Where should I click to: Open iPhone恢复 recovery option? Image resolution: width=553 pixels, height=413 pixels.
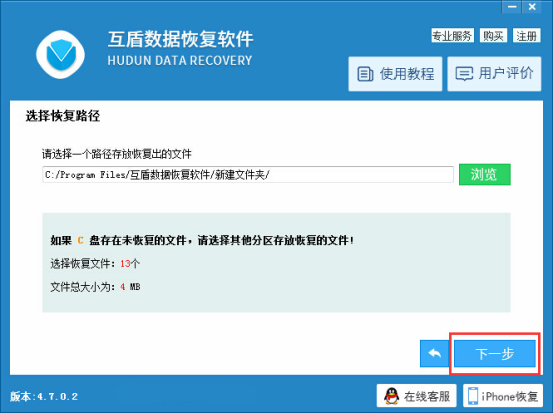(503, 396)
